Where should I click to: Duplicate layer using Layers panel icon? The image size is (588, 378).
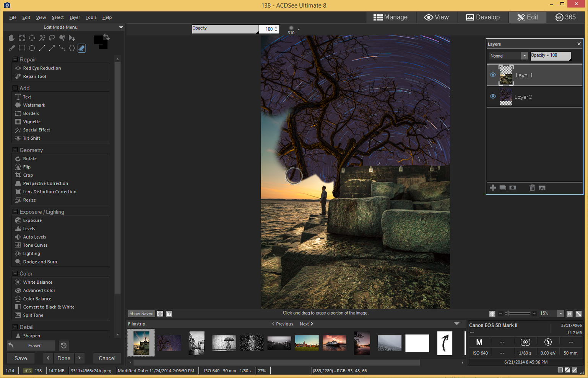click(503, 188)
